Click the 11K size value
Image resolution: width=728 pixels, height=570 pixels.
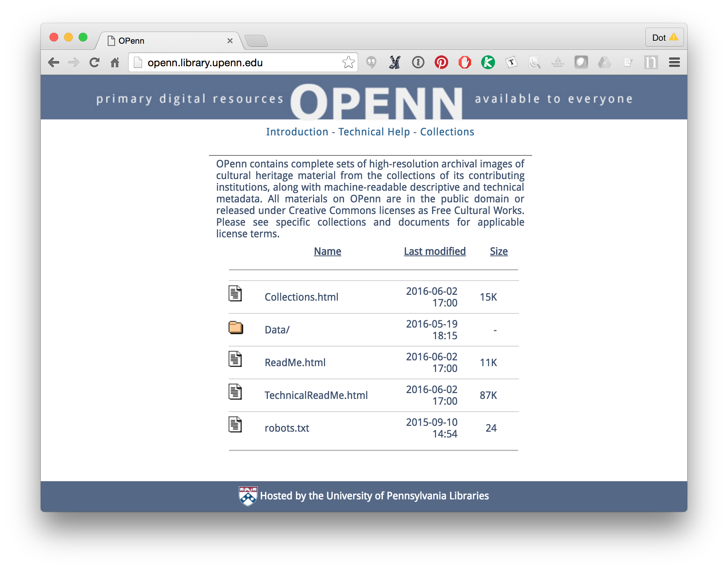[488, 363]
